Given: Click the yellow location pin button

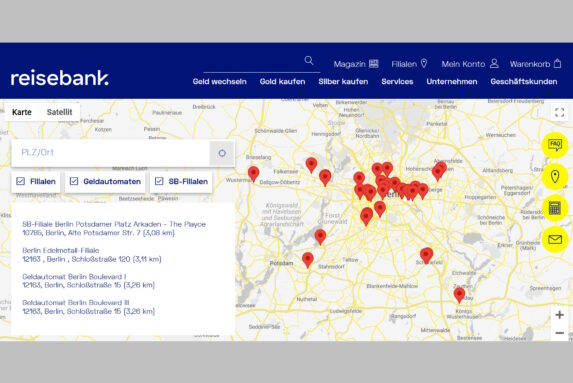Looking at the screenshot, I should (x=555, y=177).
